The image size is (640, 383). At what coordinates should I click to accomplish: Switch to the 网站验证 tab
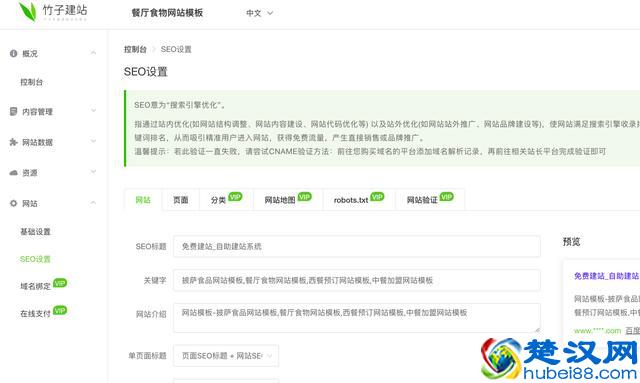[x=430, y=200]
